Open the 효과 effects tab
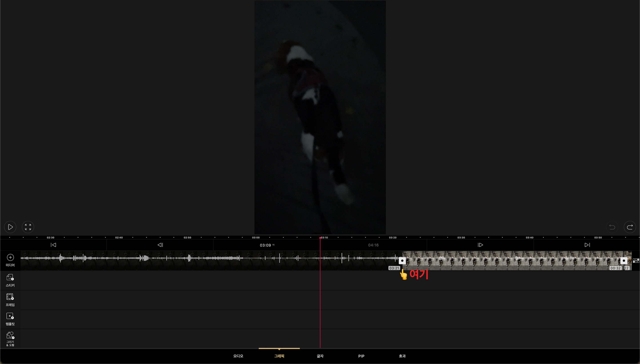 (x=402, y=356)
